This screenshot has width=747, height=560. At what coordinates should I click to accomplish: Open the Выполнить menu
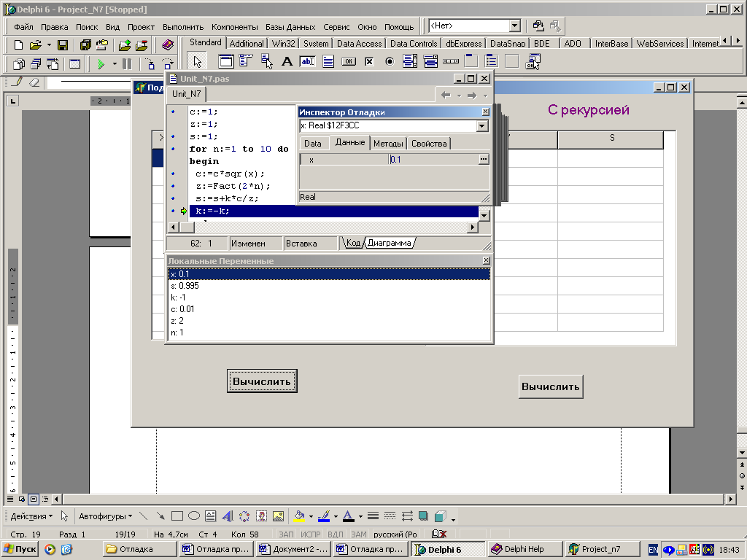pos(183,27)
